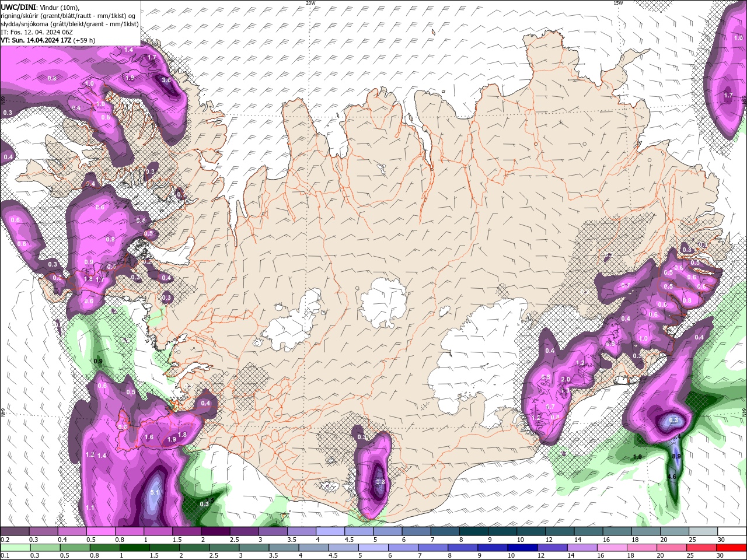
Task: Select the red-pink rain swatch between 25 and 30
Action: [701, 547]
